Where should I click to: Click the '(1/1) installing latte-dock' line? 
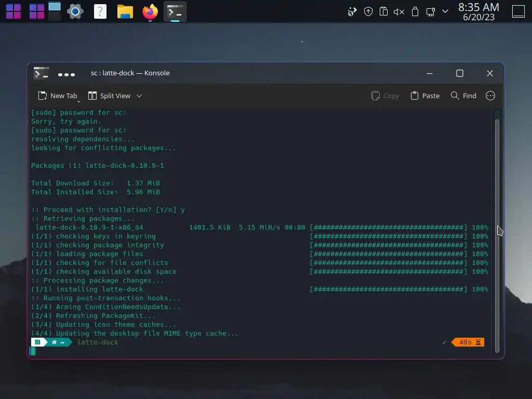[x=87, y=289]
